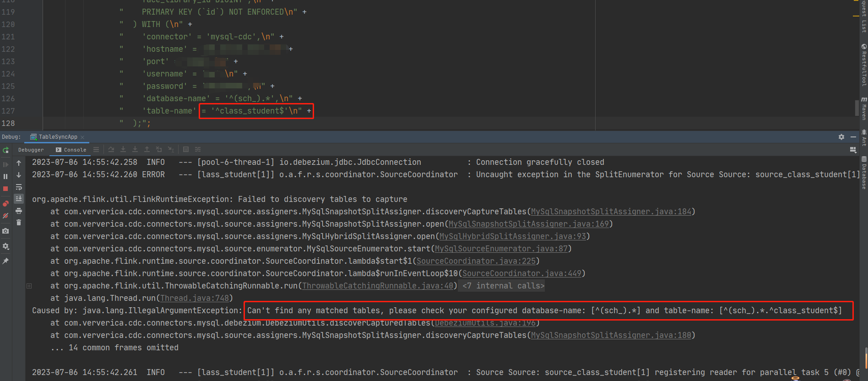Click the editor vertical scrollbar thumb
The height and width of the screenshot is (381, 868).
[x=857, y=108]
